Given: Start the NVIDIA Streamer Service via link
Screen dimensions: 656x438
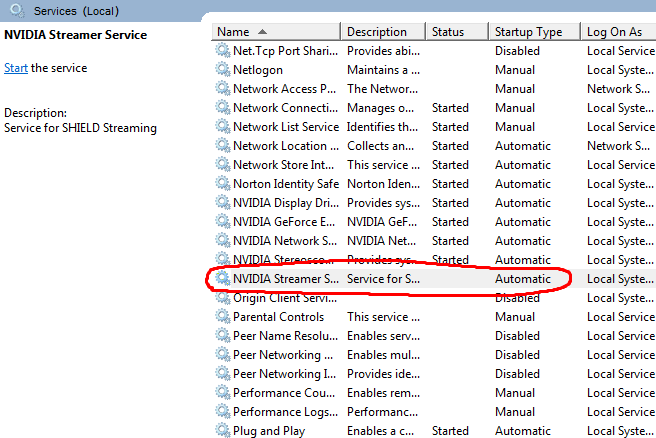Looking at the screenshot, I should click(15, 68).
